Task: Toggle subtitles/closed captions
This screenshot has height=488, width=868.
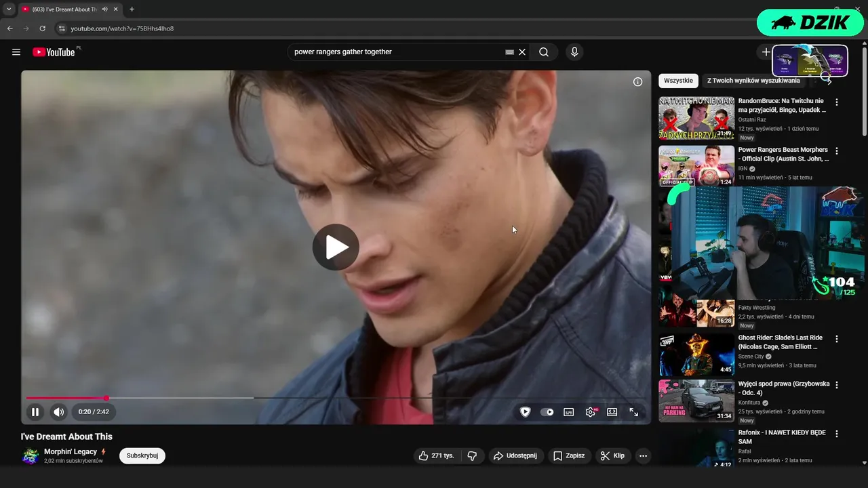Action: [569, 411]
